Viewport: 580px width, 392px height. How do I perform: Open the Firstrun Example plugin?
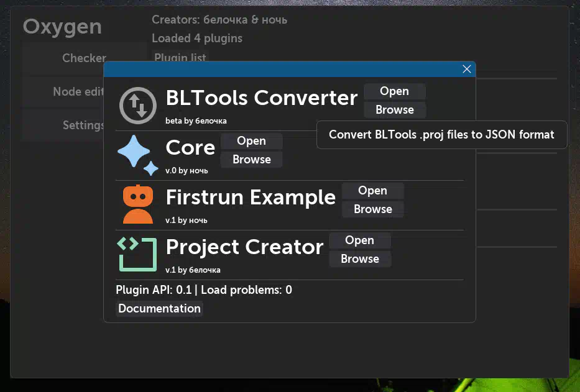(373, 191)
